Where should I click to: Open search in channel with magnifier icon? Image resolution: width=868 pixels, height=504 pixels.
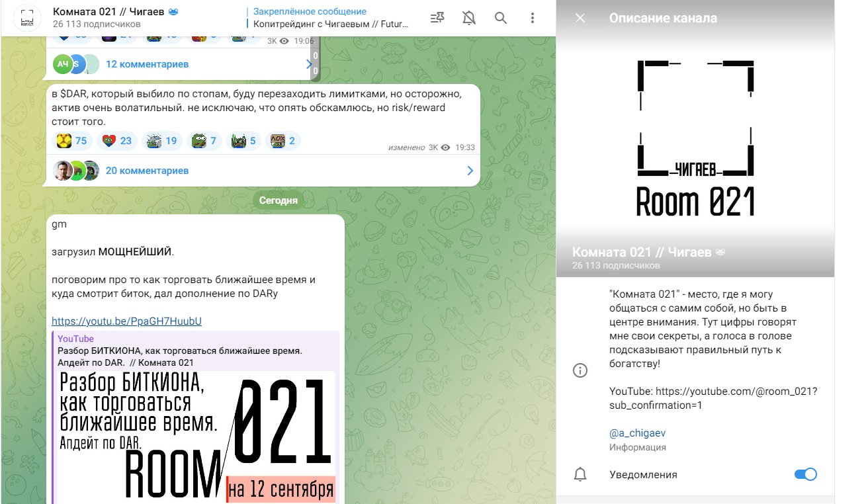click(x=501, y=19)
